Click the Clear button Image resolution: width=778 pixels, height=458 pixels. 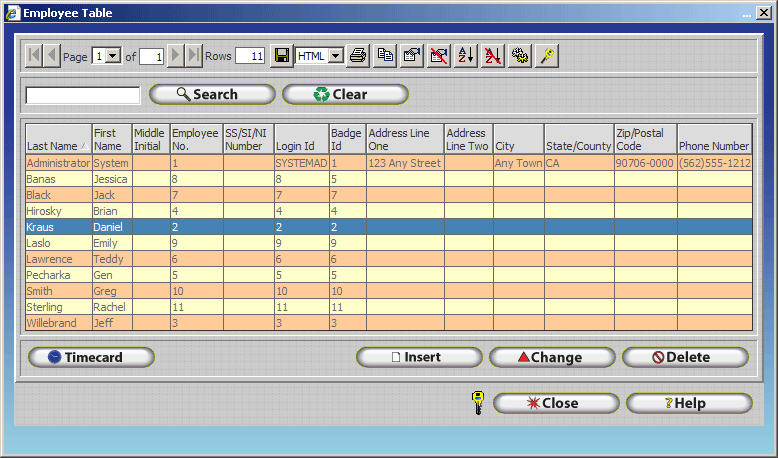pos(345,95)
